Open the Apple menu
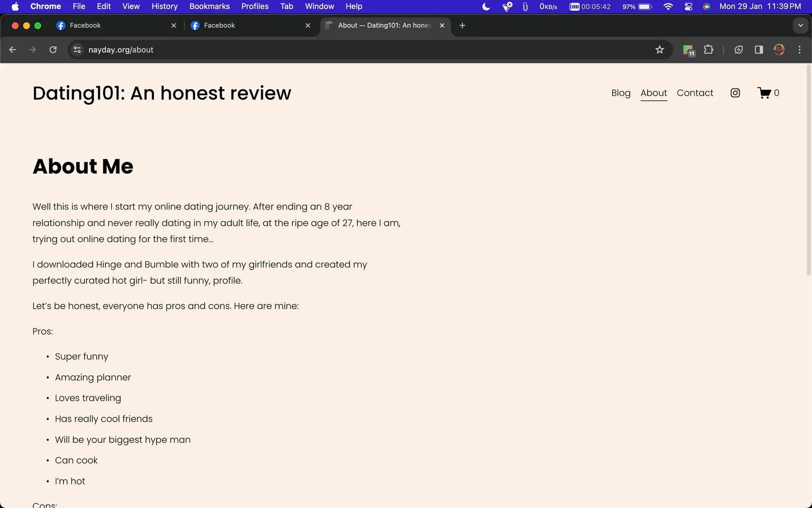 pyautogui.click(x=15, y=6)
